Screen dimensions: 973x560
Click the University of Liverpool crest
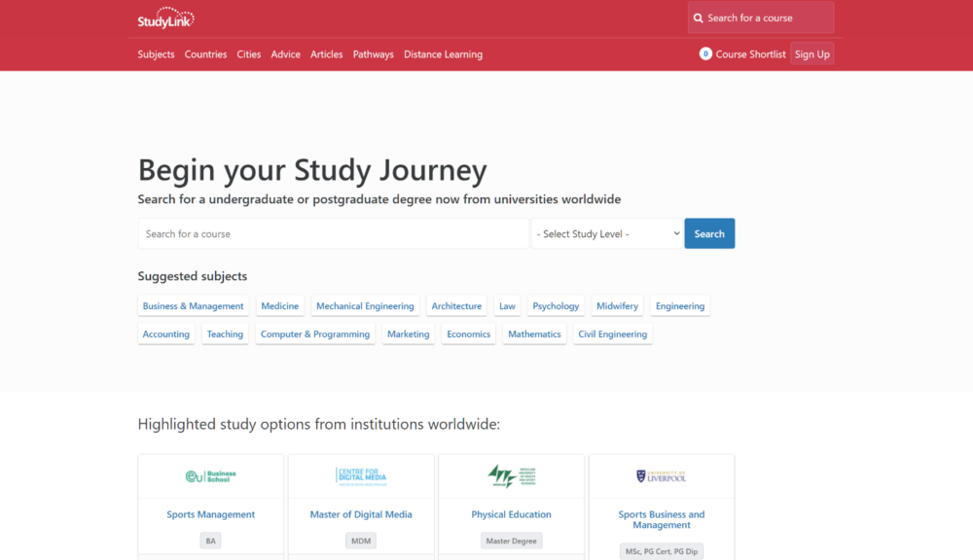pos(662,476)
